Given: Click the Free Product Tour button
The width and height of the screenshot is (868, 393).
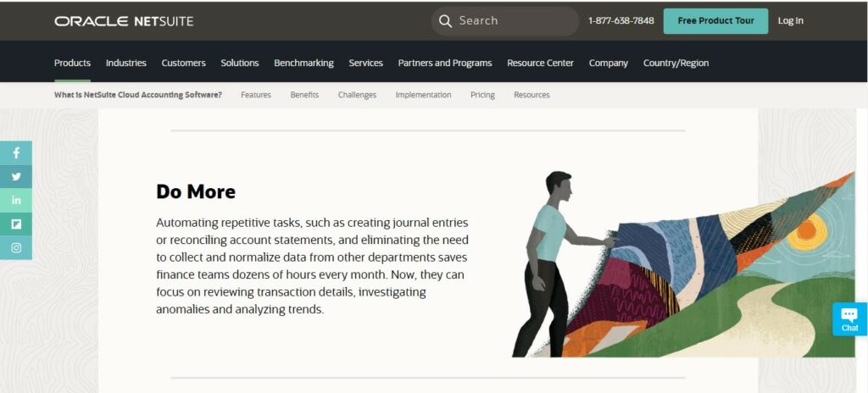Looking at the screenshot, I should [x=715, y=21].
